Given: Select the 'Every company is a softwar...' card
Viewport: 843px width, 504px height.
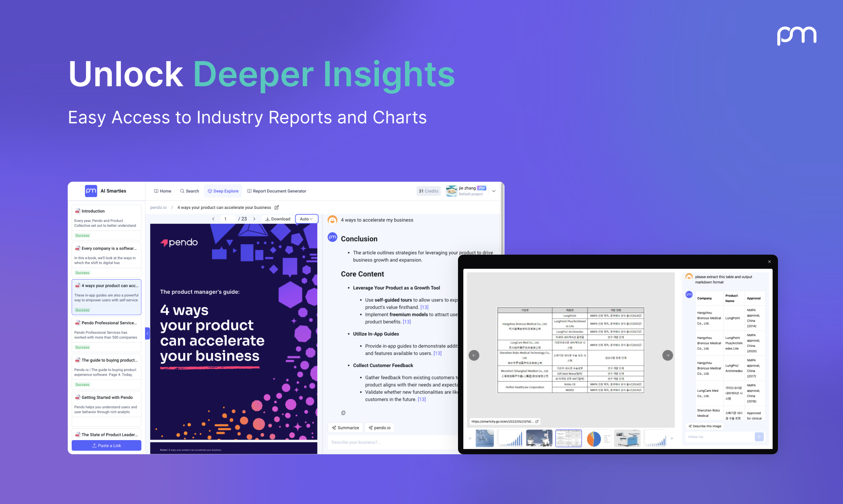Looking at the screenshot, I should tap(107, 260).
